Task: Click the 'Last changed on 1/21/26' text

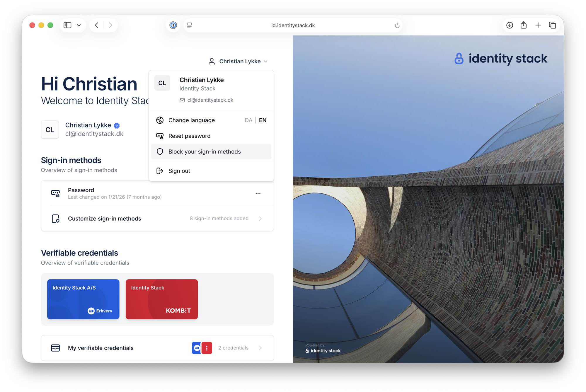Action: [115, 197]
